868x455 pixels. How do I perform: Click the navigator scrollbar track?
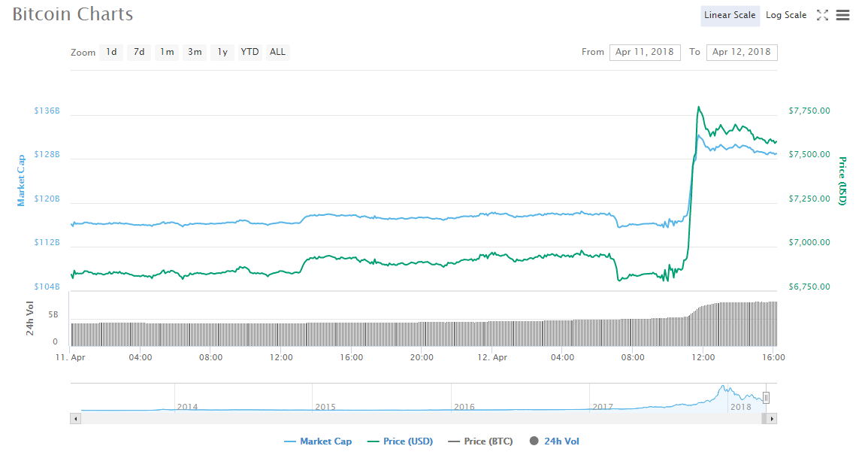[x=421, y=419]
